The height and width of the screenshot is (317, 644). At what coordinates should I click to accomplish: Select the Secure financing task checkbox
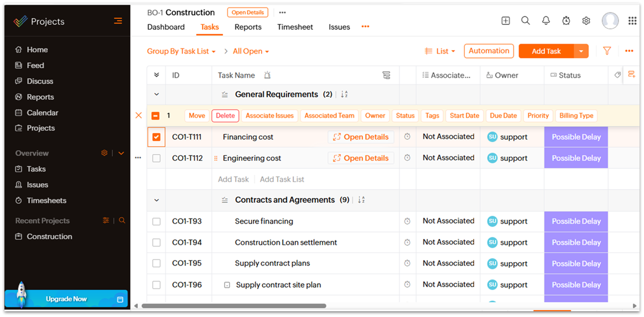156,221
